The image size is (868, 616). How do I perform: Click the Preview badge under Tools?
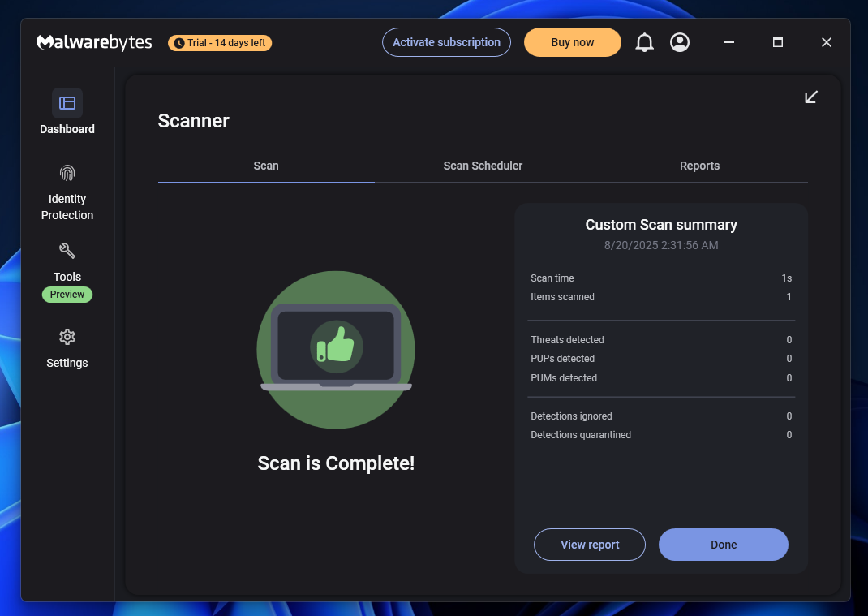click(x=67, y=294)
